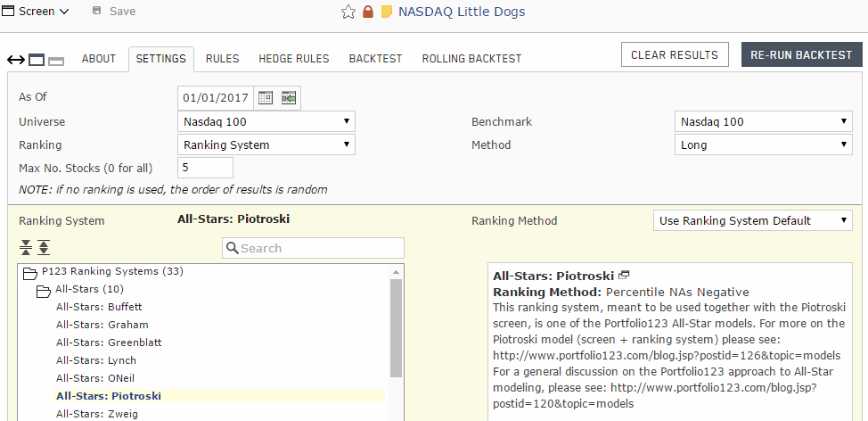Open the Rules tab
The image size is (868, 421).
tap(223, 59)
